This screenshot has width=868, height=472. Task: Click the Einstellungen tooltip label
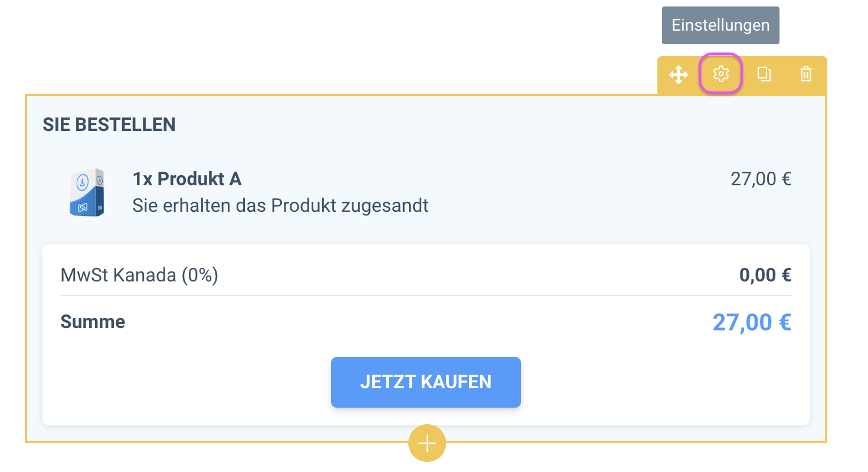coord(720,25)
